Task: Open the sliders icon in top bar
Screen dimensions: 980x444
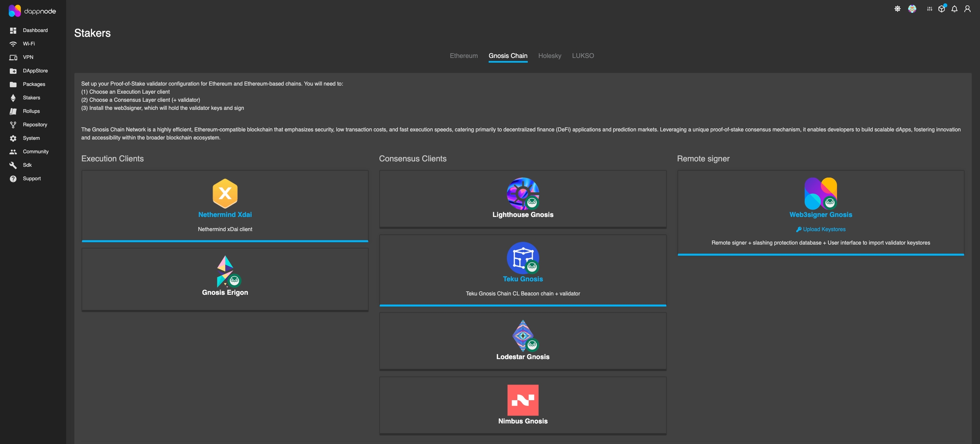Action: pyautogui.click(x=929, y=9)
